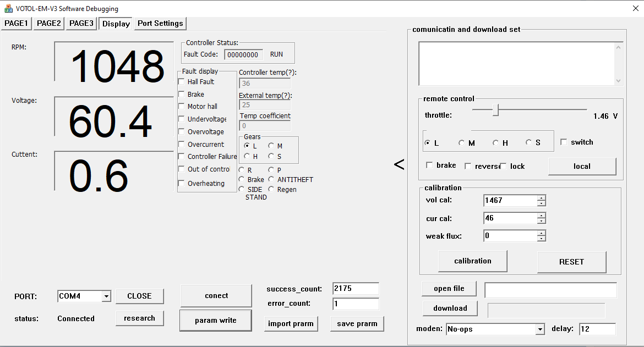Click the calibration button
The width and height of the screenshot is (644, 347).
coord(472,261)
